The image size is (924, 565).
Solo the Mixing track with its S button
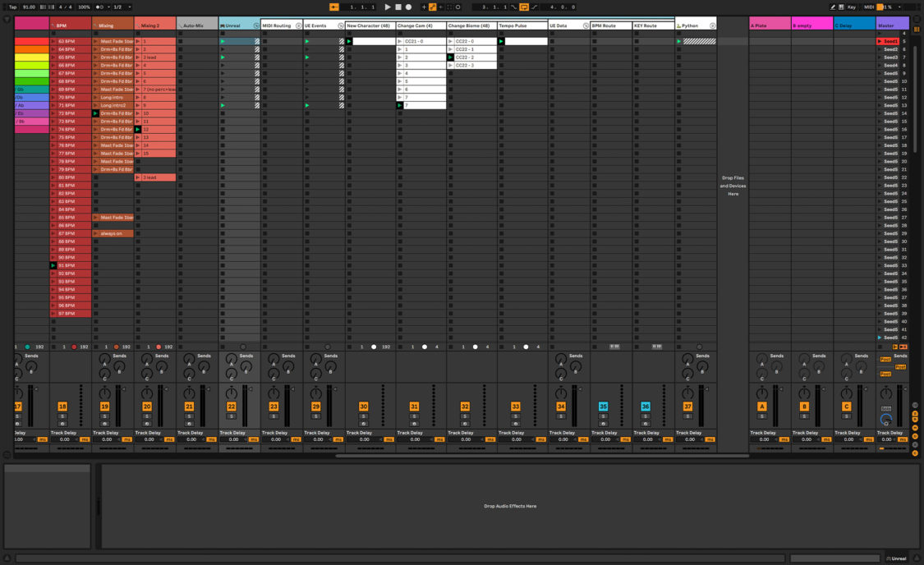coord(104,416)
